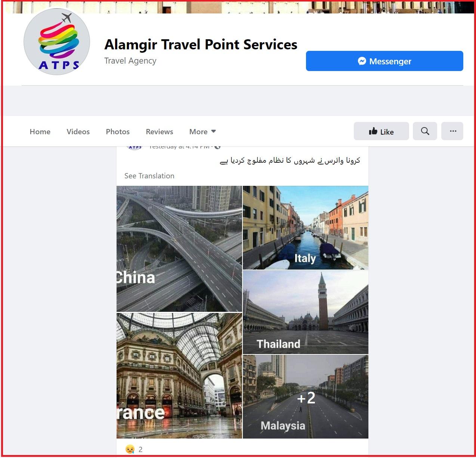Click the See Translation link
Viewport: 476px width, 458px height.
[x=149, y=176]
